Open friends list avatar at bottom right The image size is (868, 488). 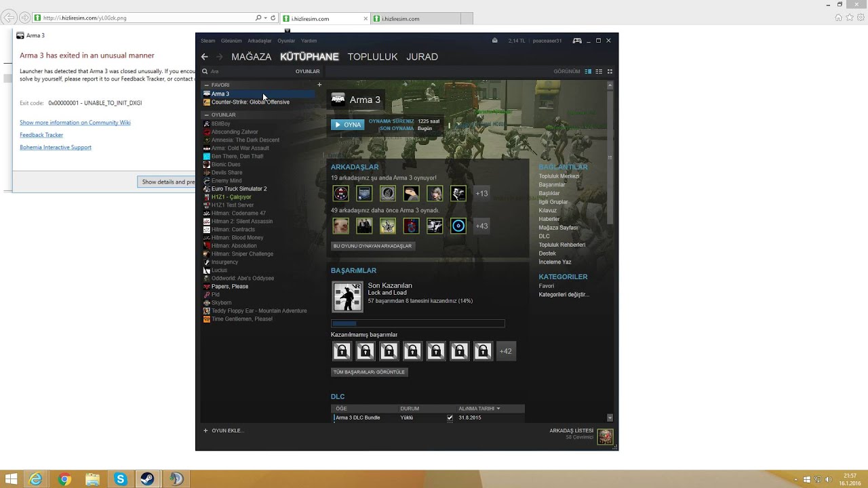(605, 436)
